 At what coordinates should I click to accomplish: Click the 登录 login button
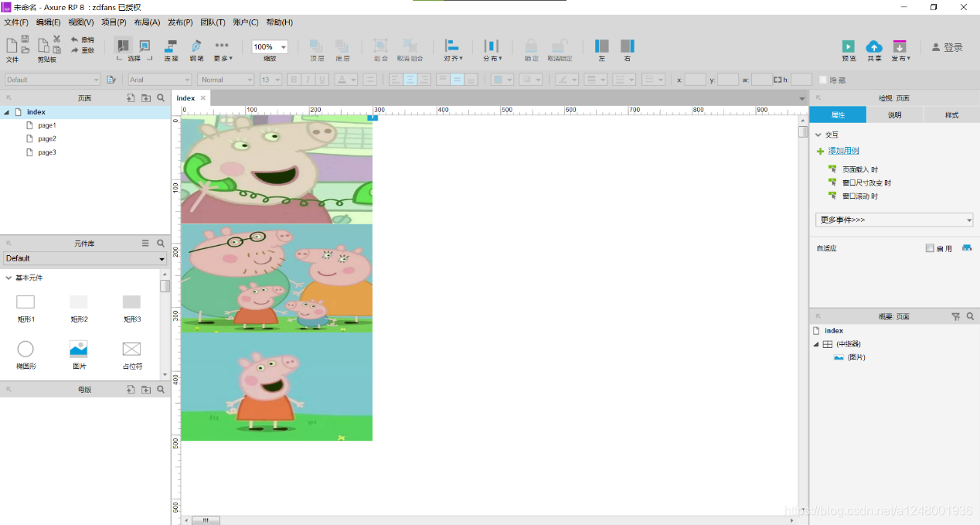(x=948, y=47)
